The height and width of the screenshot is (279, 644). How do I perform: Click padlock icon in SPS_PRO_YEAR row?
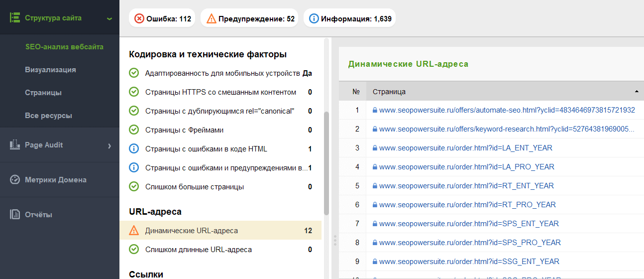[375, 243]
